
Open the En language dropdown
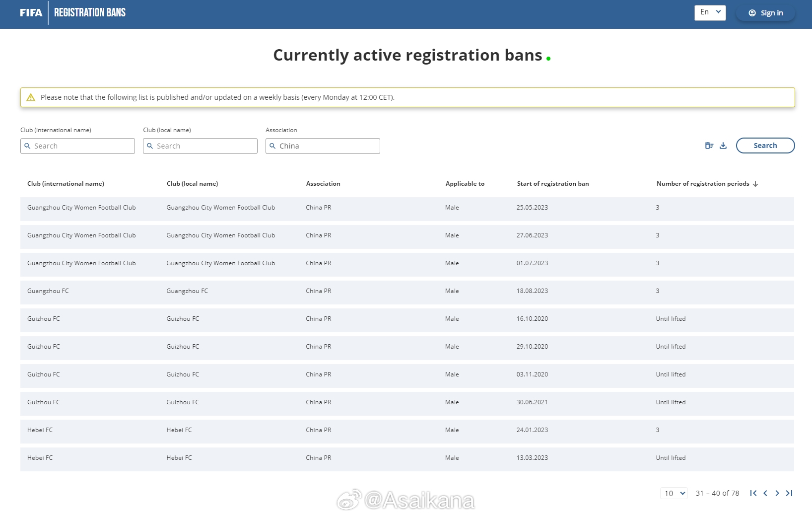(710, 12)
